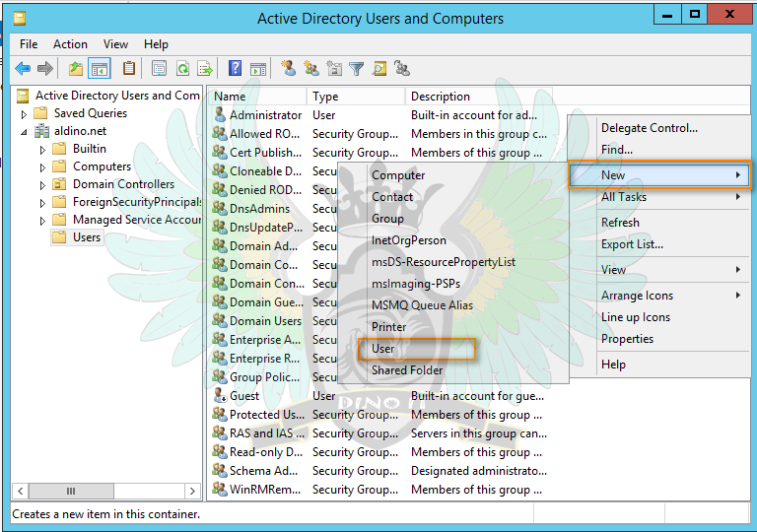Sort list by the Type column header

[356, 97]
